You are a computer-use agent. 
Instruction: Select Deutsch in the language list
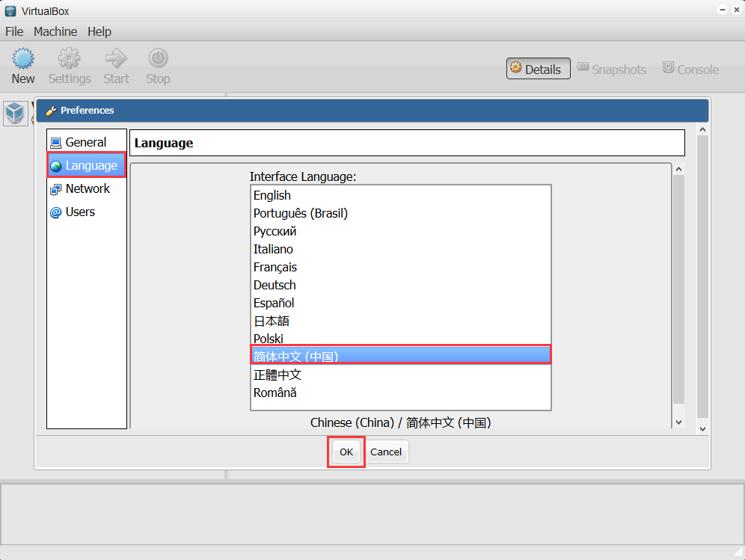point(400,285)
